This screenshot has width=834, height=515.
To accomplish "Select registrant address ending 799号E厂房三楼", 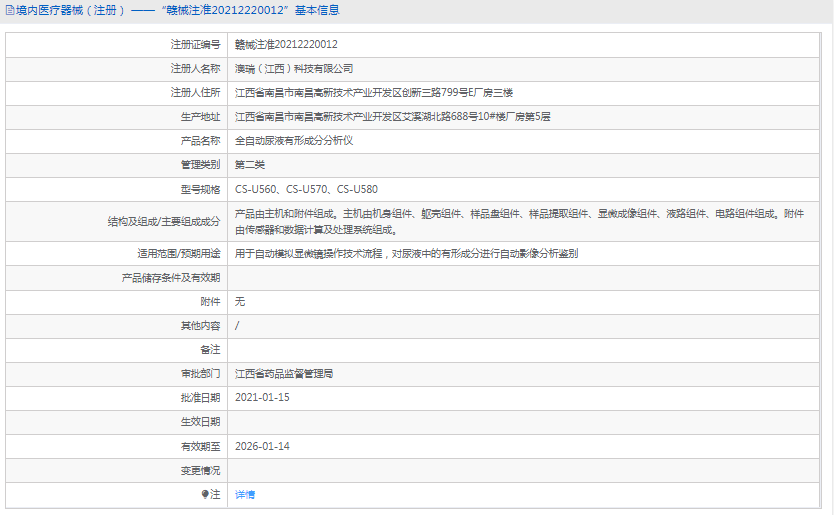I will click(x=374, y=93).
